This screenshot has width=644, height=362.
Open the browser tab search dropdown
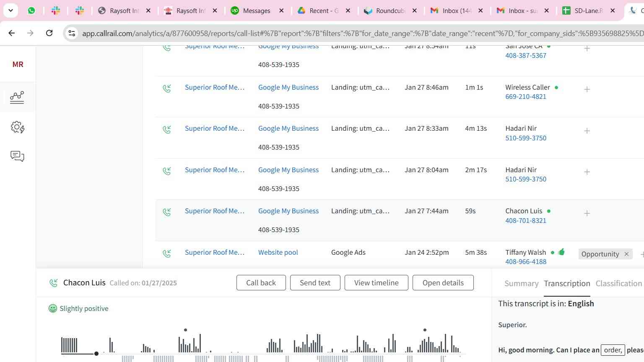(x=10, y=10)
